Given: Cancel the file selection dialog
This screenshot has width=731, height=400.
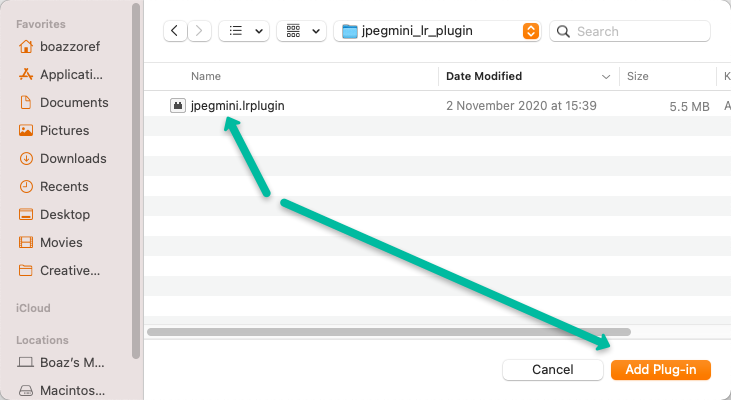Looking at the screenshot, I should [x=552, y=370].
